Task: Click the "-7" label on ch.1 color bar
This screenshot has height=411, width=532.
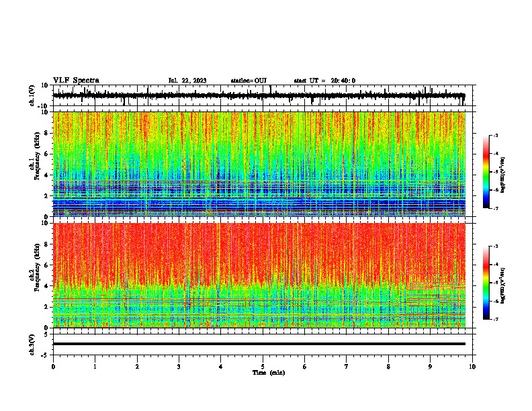Action: (x=496, y=208)
